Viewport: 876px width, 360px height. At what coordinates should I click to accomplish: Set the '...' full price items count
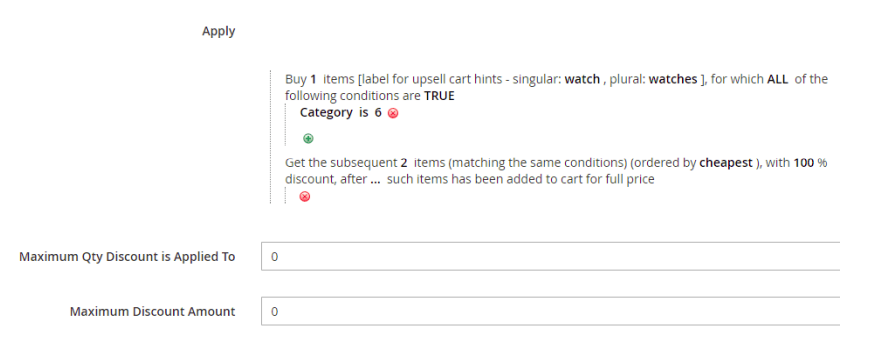tap(375, 180)
